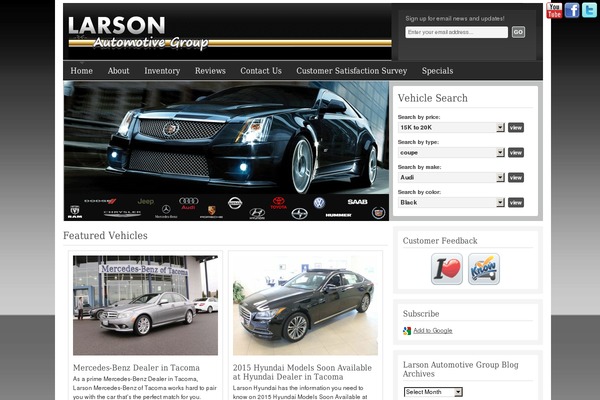The image size is (600, 400).
Task: Click view button for price search
Action: pos(515,127)
